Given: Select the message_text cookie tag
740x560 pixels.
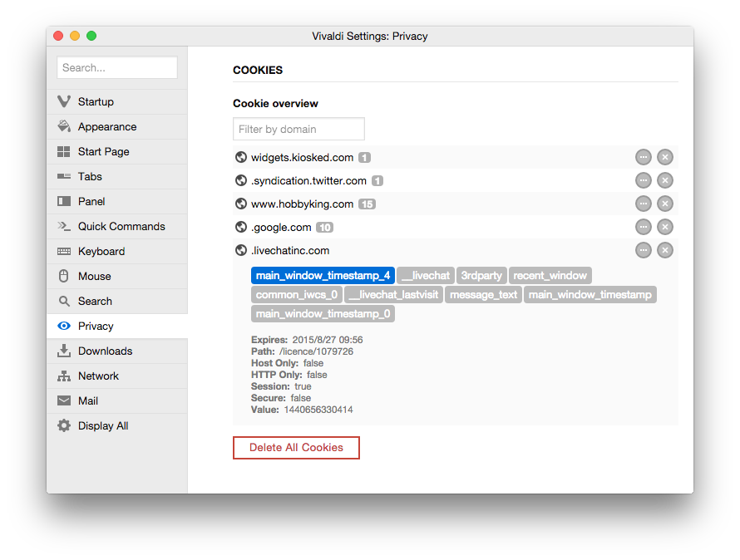Looking at the screenshot, I should (x=484, y=295).
